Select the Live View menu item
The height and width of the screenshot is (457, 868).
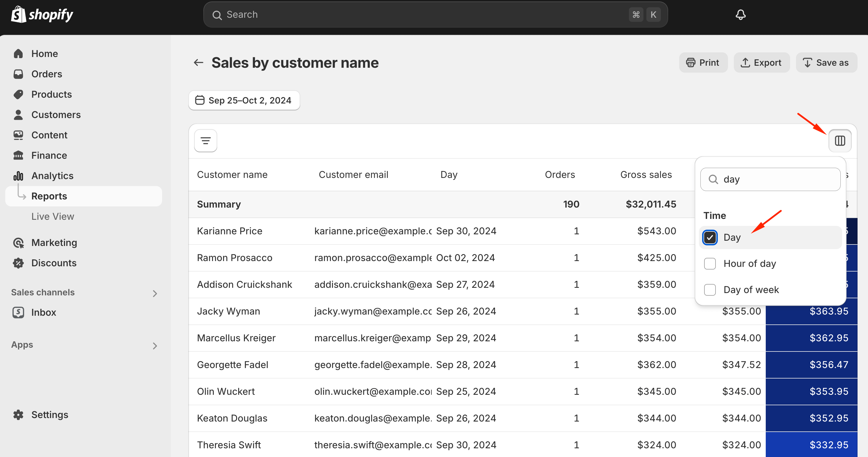[x=53, y=216]
